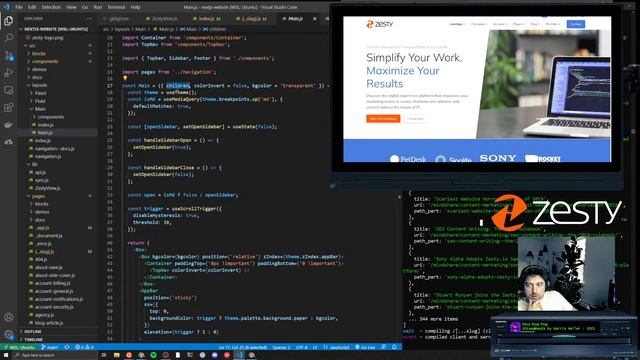Image resolution: width=640 pixels, height=360 pixels.
Task: Click the Accounts icon in activity bar
Action: tap(8, 317)
